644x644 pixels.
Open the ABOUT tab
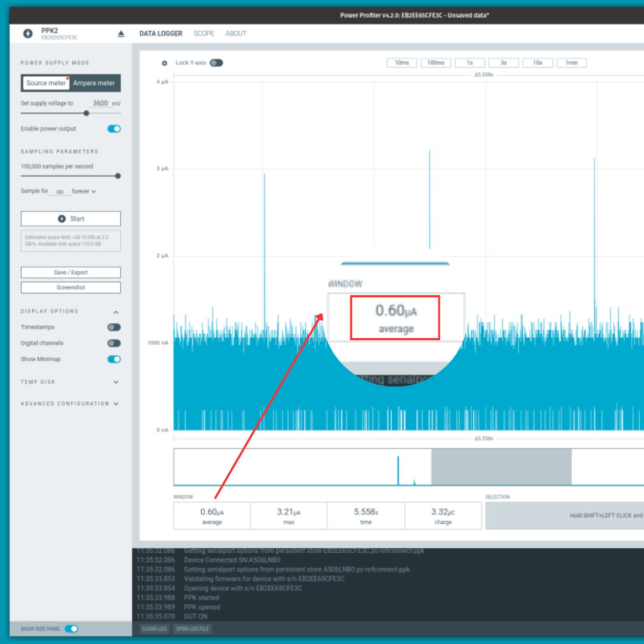pos(236,33)
